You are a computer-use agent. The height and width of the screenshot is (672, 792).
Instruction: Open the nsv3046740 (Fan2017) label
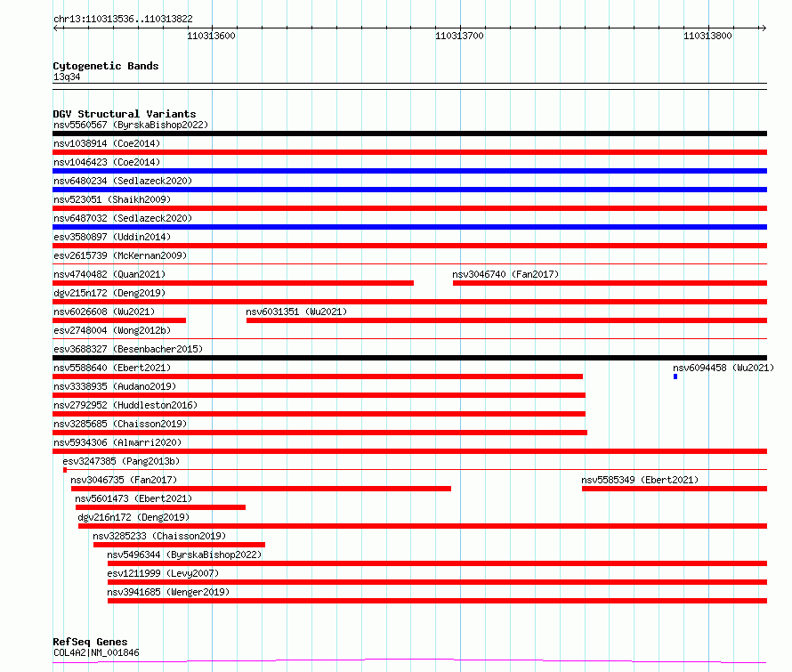505,274
